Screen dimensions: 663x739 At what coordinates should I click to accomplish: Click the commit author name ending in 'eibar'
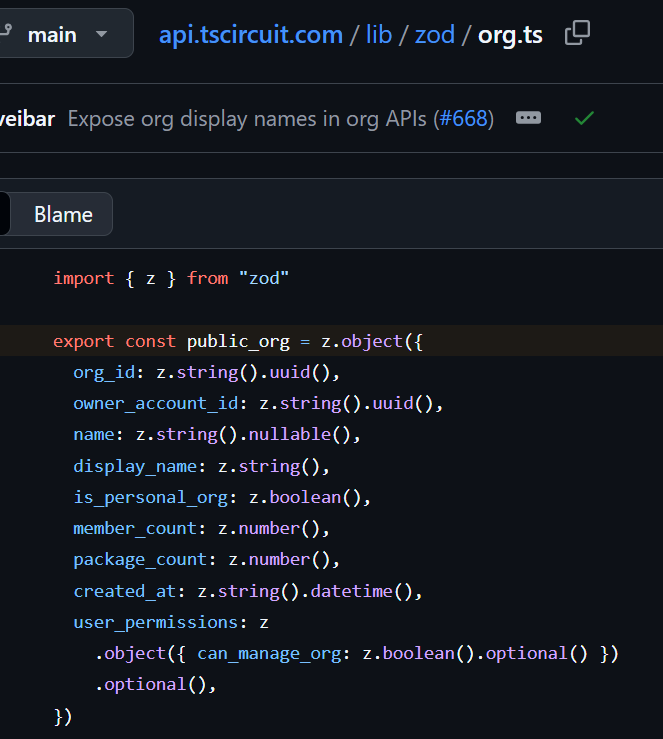[x=27, y=119]
